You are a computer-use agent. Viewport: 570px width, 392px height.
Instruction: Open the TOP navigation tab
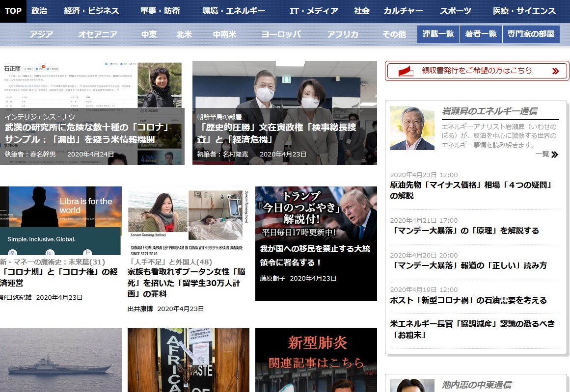click(13, 11)
